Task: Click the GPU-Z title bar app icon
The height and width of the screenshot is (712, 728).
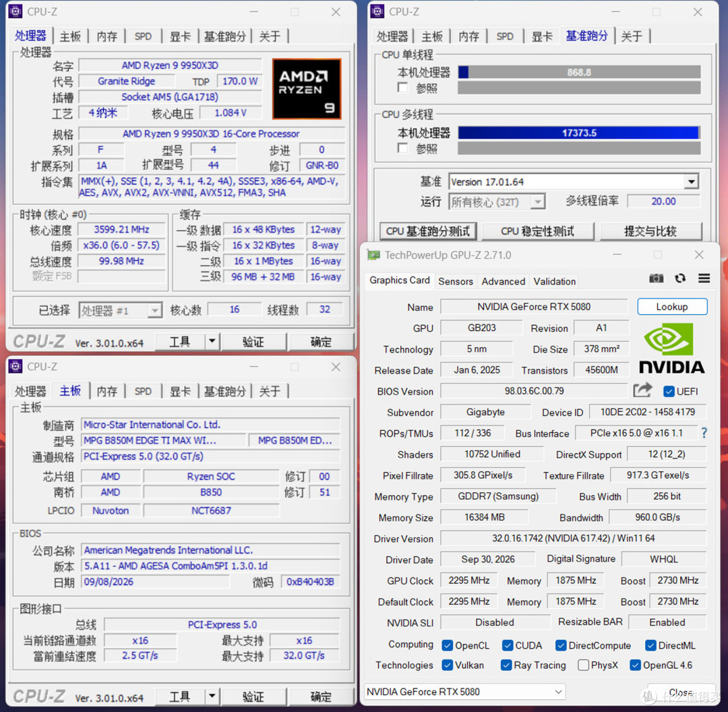Action: [x=373, y=254]
